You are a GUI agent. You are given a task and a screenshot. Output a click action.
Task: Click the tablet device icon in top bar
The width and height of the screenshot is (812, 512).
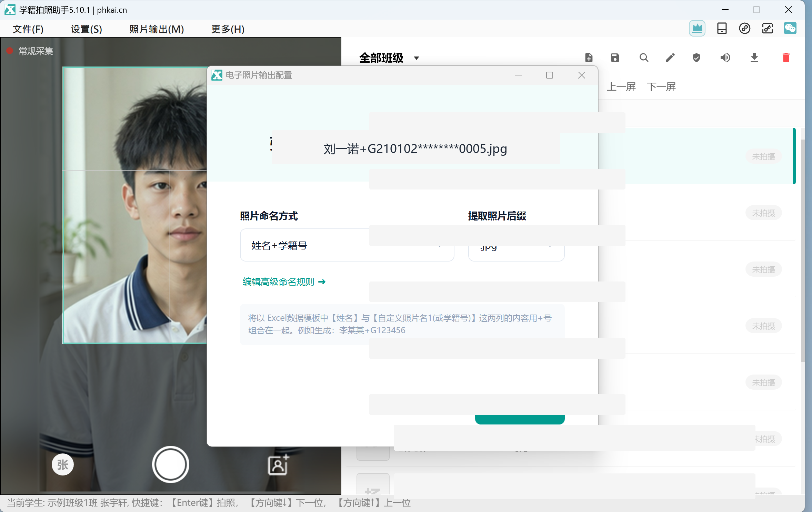coord(722,28)
